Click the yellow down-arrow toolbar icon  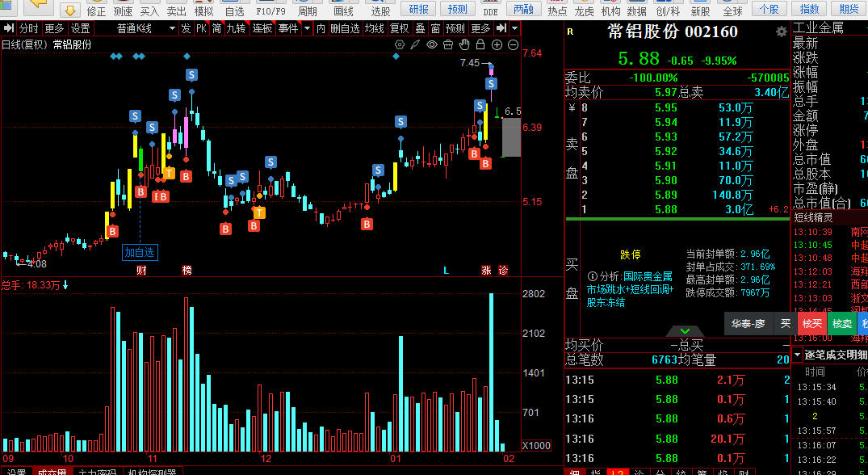coord(69,10)
